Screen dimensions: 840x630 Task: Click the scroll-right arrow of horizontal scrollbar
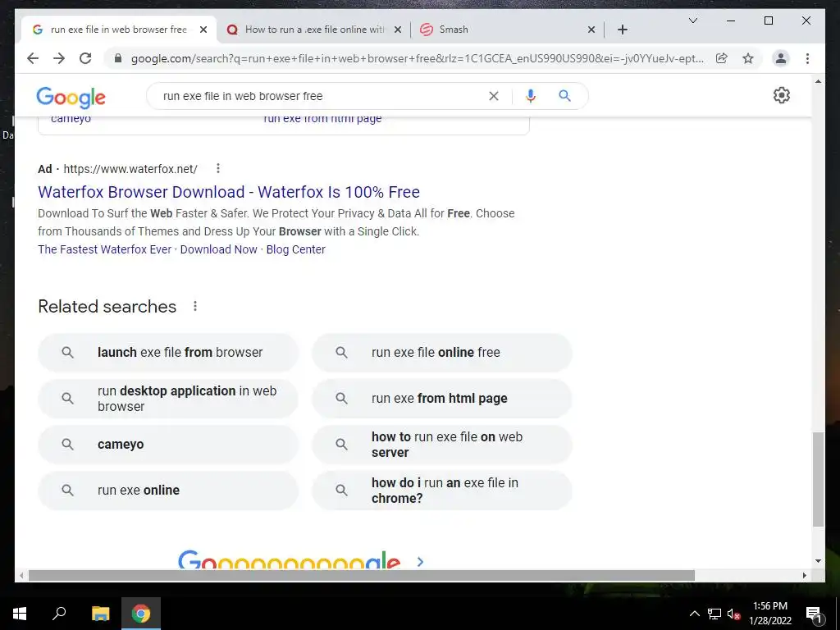coord(804,575)
